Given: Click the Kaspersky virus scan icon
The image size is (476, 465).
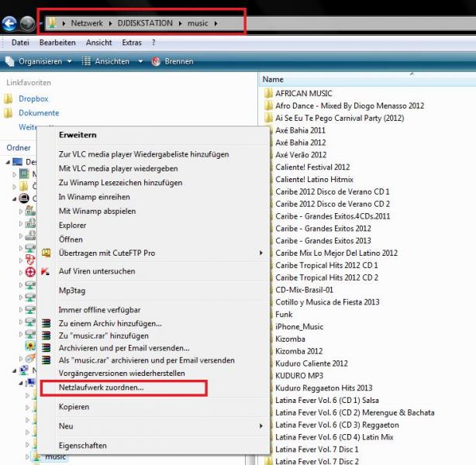Looking at the screenshot, I should [47, 271].
